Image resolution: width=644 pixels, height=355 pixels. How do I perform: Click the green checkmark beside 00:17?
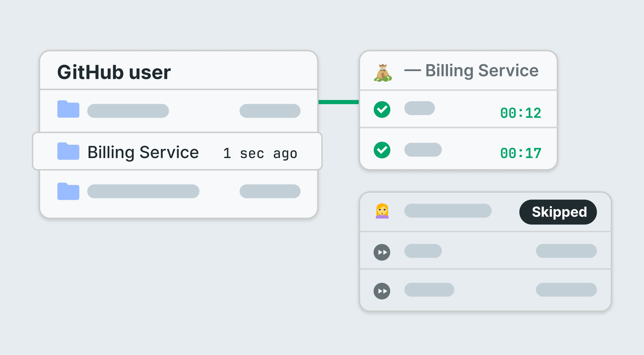coord(382,150)
